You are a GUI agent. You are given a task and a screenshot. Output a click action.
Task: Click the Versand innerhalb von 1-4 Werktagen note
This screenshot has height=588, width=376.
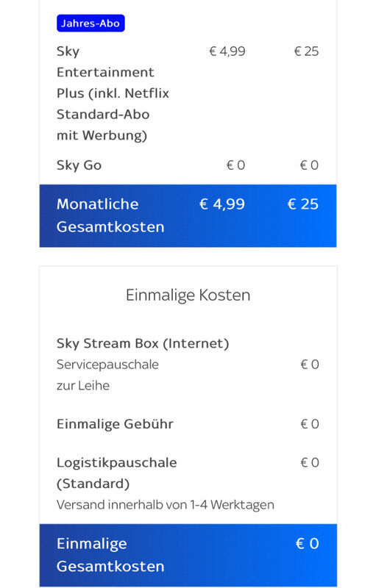point(165,505)
